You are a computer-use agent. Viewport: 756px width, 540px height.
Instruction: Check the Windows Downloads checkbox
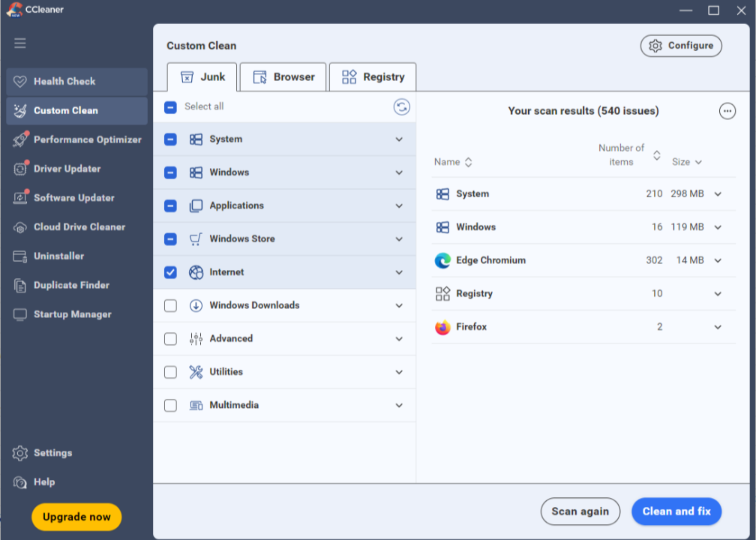(x=170, y=306)
